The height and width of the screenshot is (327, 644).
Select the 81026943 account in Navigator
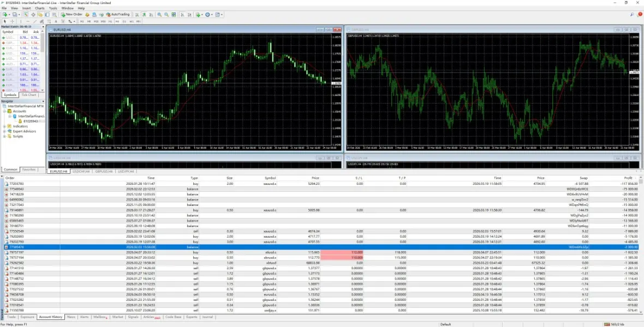pyautogui.click(x=31, y=121)
